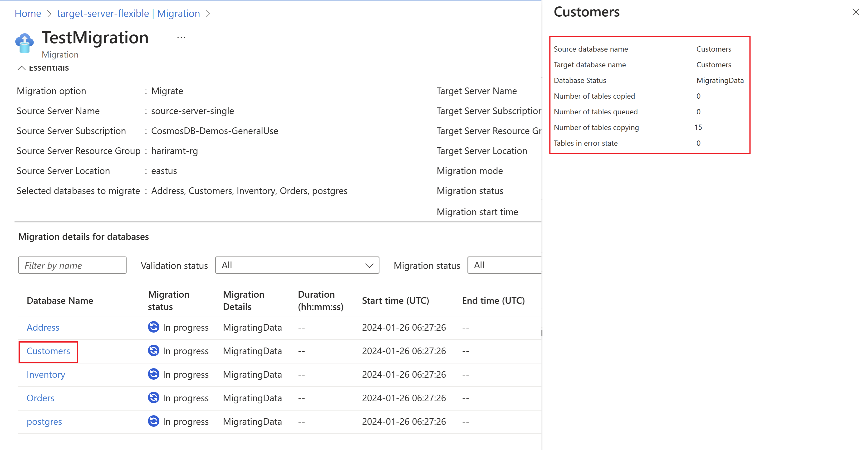The height and width of the screenshot is (450, 868).
Task: Collapse the Essentials section chevron
Action: (x=22, y=68)
